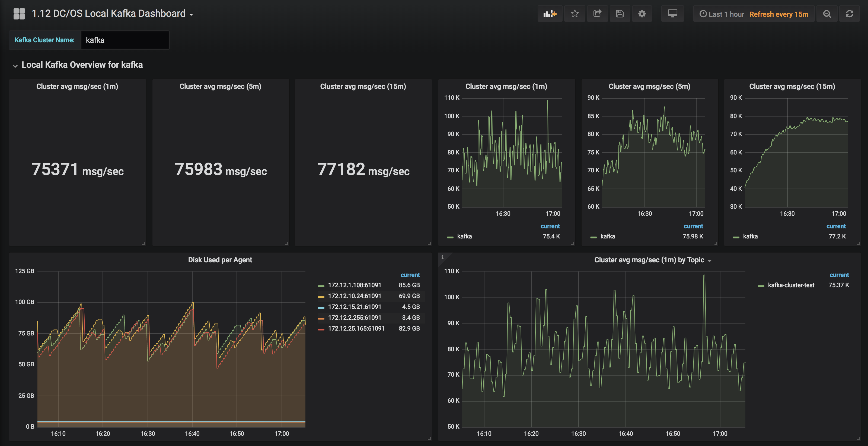The height and width of the screenshot is (446, 868).
Task: Open the Share dashboard icon
Action: tap(597, 14)
